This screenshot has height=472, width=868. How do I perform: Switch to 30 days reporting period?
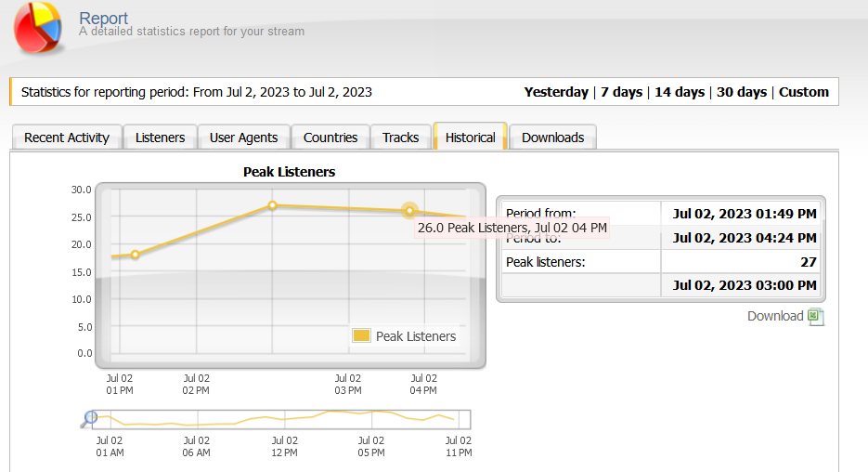[x=742, y=92]
